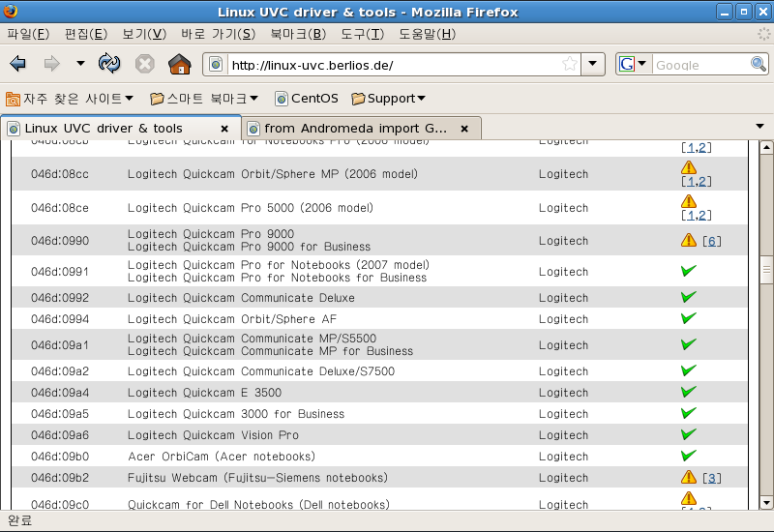This screenshot has width=774, height=532.
Task: Open the 편집(E) menu
Action: pyautogui.click(x=86, y=34)
